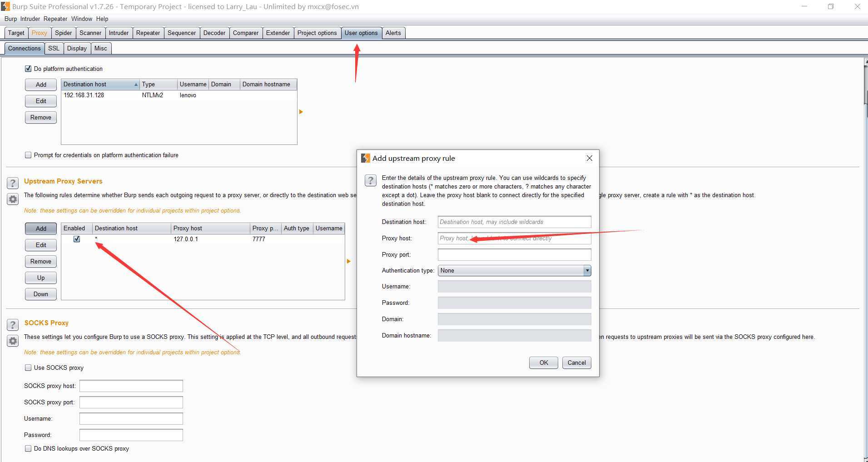868x462 pixels.
Task: Click the 7777 proxy port cell
Action: coord(266,239)
